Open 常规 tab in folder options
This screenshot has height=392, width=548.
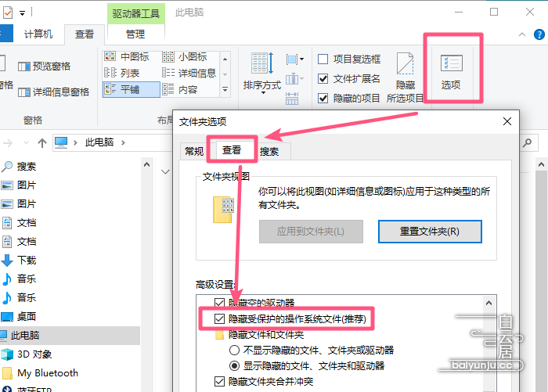[x=194, y=152]
